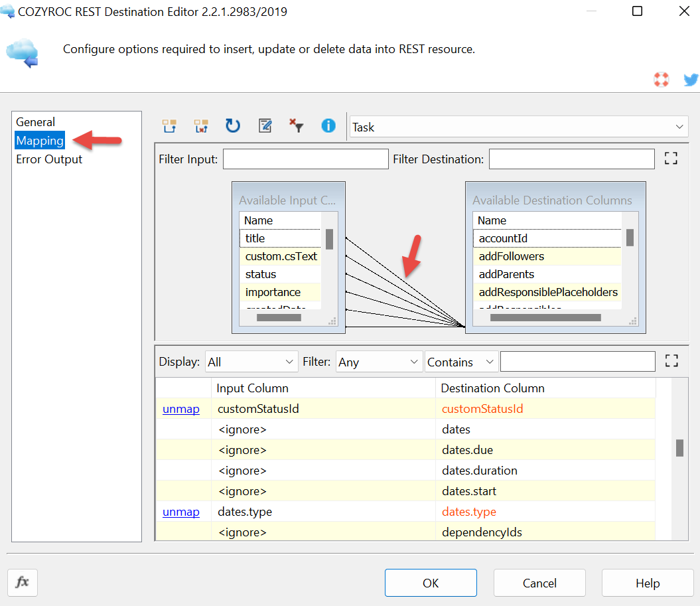Screen dimensions: 700x606
Task: Open the Display All dropdown
Action: click(x=251, y=362)
